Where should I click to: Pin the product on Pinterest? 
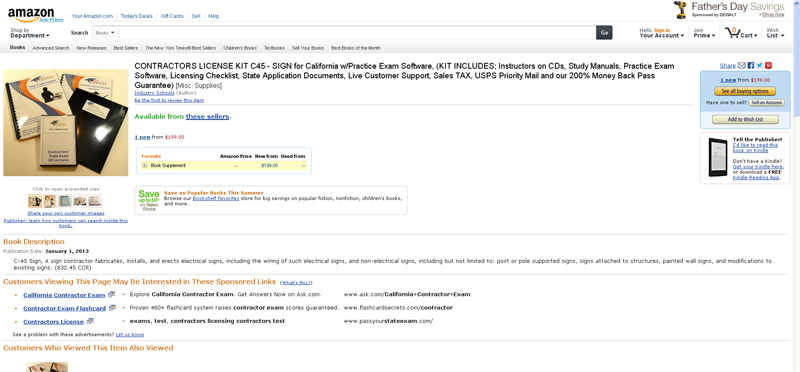click(x=768, y=65)
